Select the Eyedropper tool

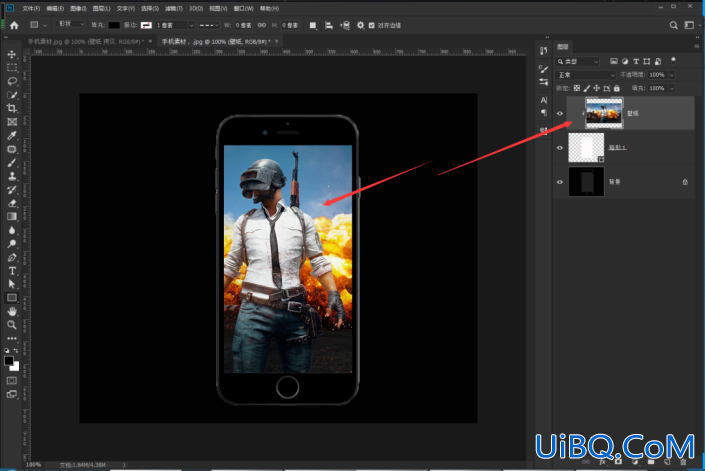click(12, 135)
